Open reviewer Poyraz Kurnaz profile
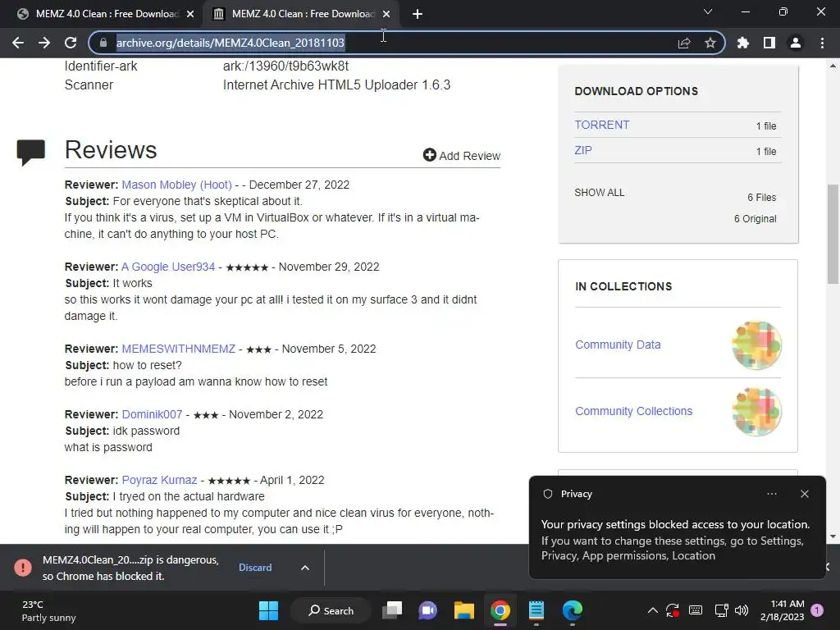The image size is (840, 630). (159, 480)
